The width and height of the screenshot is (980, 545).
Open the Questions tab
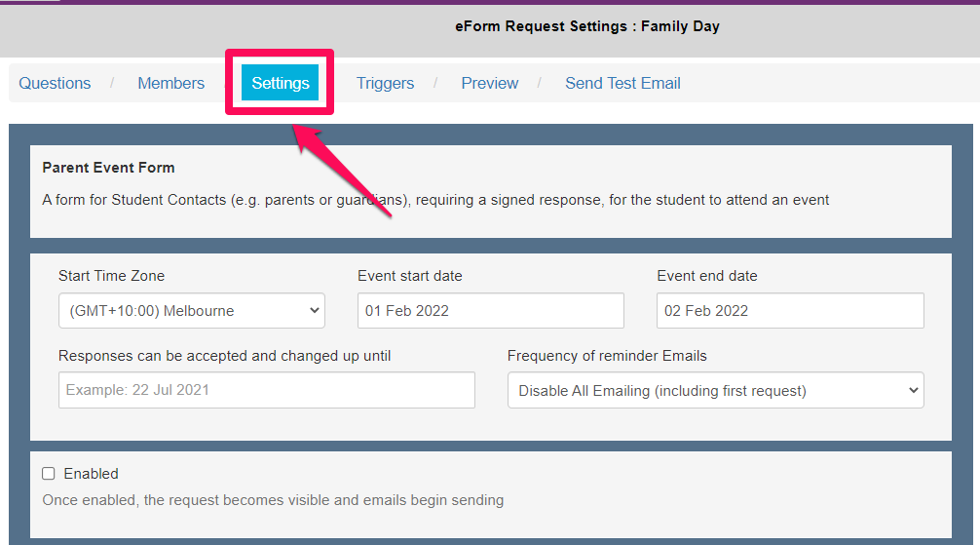coord(55,83)
